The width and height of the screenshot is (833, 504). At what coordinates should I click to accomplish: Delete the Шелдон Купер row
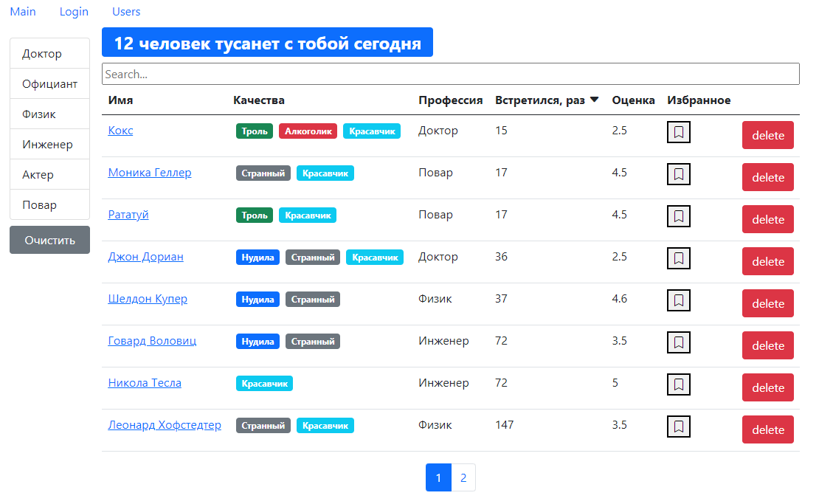(x=767, y=303)
